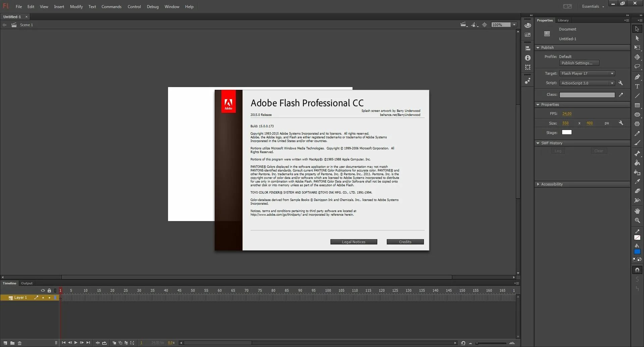Click the swap colors icon
The height and width of the screenshot is (347, 644).
639,259
